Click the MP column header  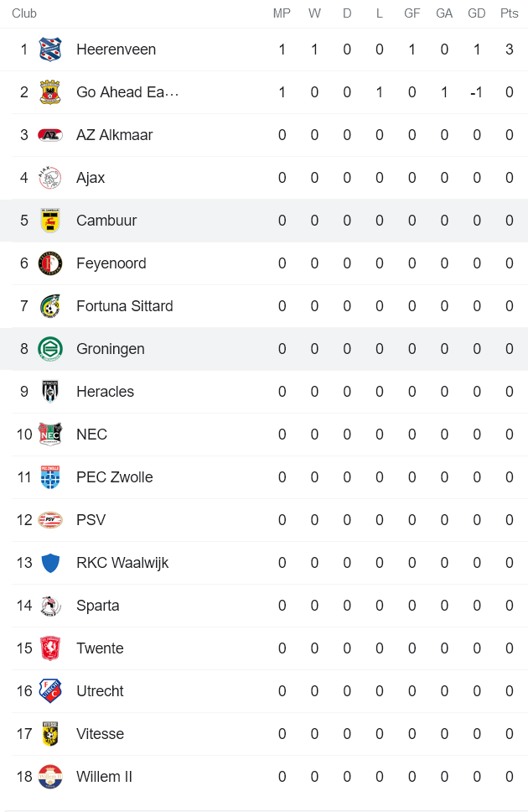tap(282, 13)
